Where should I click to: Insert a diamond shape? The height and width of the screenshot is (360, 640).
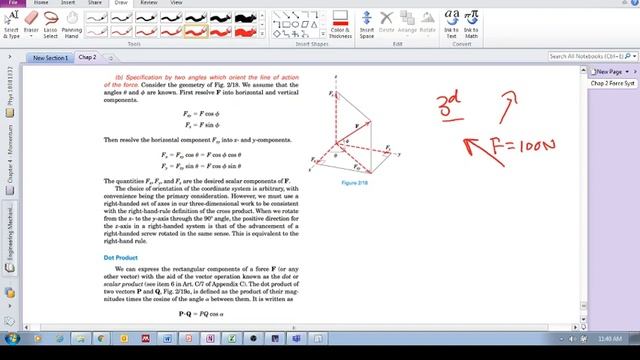pyautogui.click(x=277, y=34)
